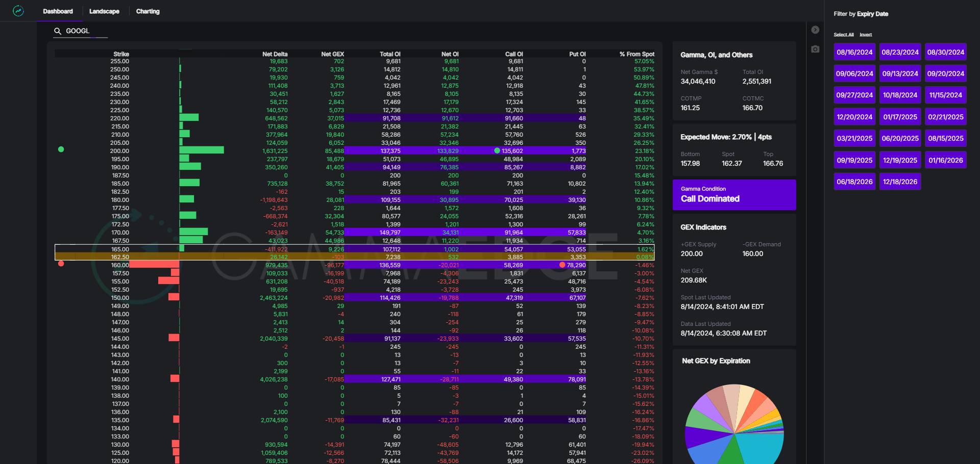Click red dot in Put OI 78,290 cell
This screenshot has height=464, width=980.
point(562,265)
